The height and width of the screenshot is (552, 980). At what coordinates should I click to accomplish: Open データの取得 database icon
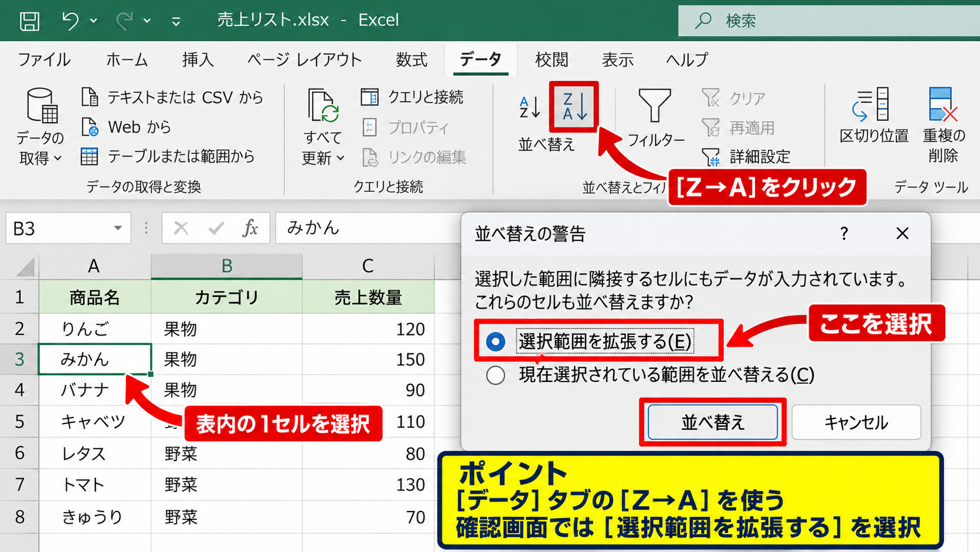coord(42,106)
